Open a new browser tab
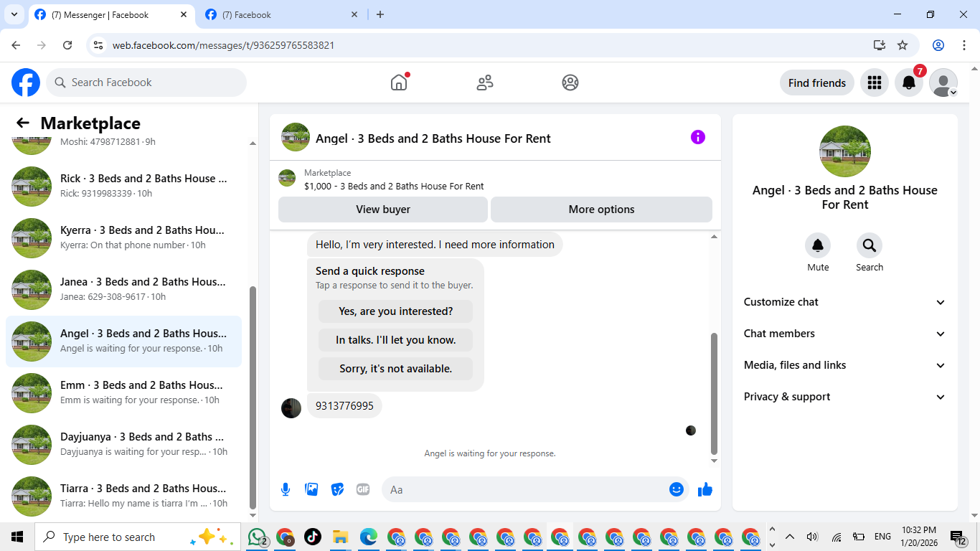The width and height of the screenshot is (980, 551). click(380, 14)
